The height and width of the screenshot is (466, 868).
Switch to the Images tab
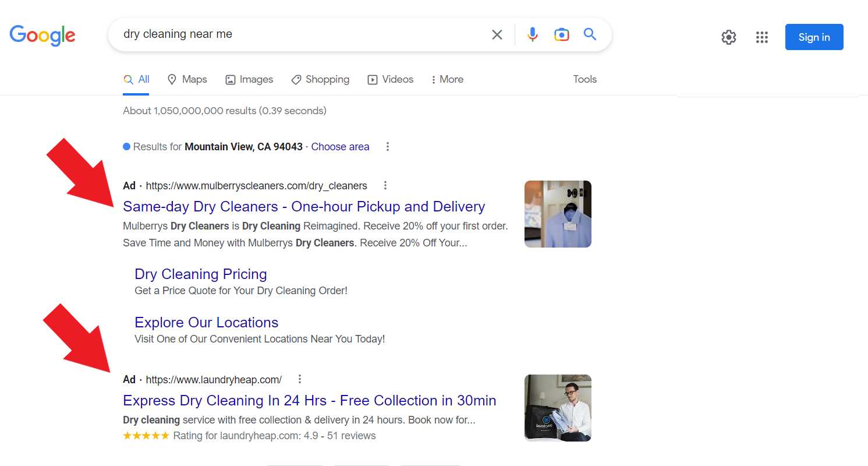(x=249, y=79)
